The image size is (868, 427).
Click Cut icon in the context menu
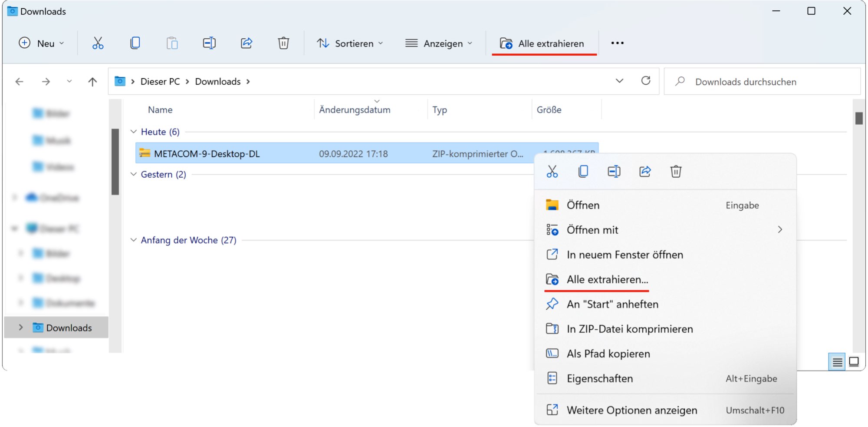[552, 172]
